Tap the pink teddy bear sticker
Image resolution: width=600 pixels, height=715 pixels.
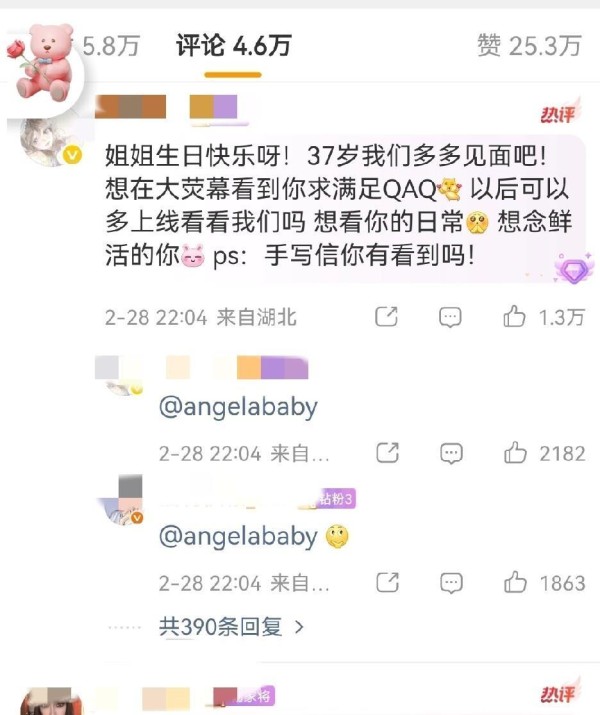[42, 63]
